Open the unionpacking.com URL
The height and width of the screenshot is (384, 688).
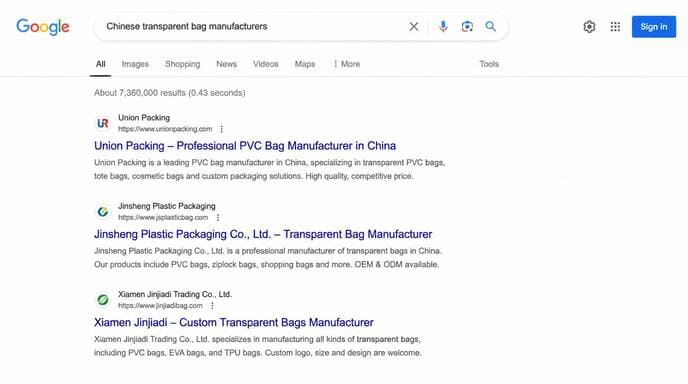pyautogui.click(x=165, y=129)
